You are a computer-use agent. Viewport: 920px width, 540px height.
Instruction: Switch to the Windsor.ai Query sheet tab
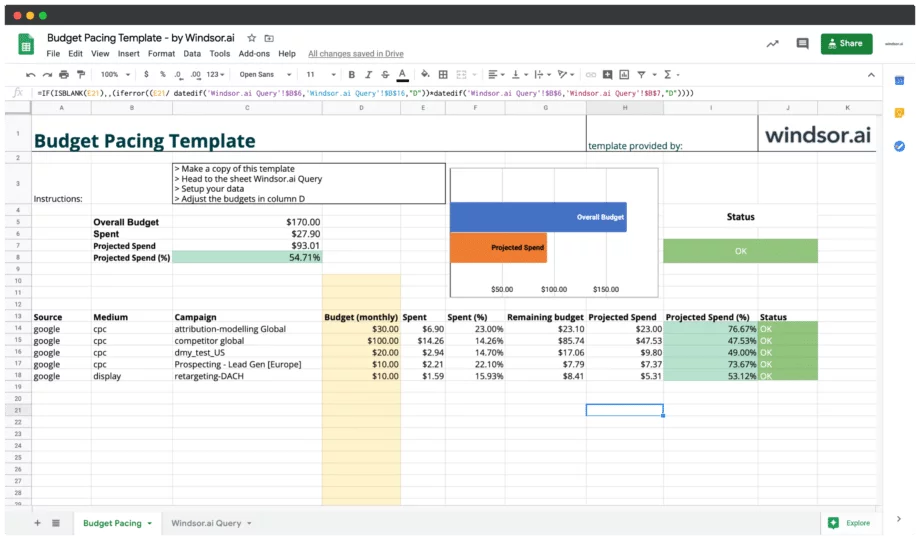(x=206, y=522)
